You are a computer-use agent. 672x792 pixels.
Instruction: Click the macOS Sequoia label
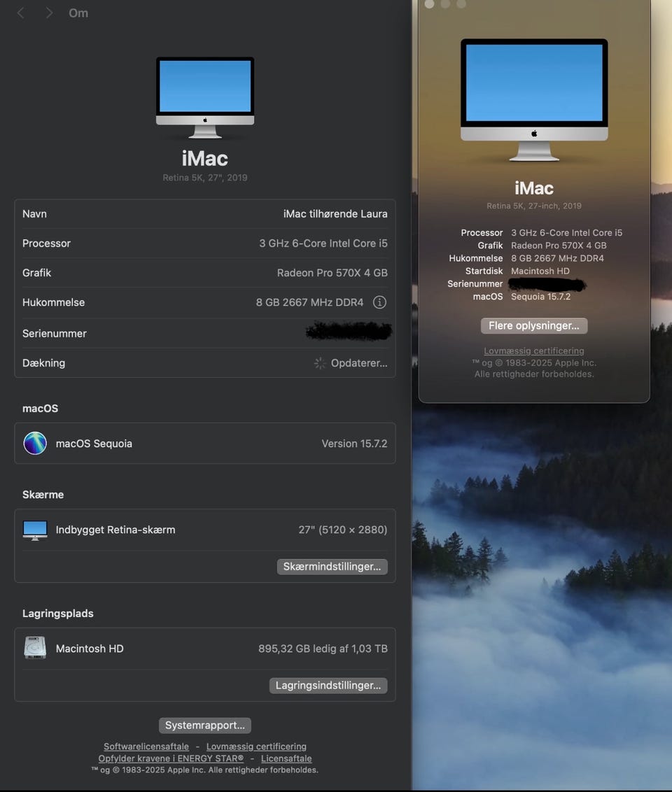(94, 444)
